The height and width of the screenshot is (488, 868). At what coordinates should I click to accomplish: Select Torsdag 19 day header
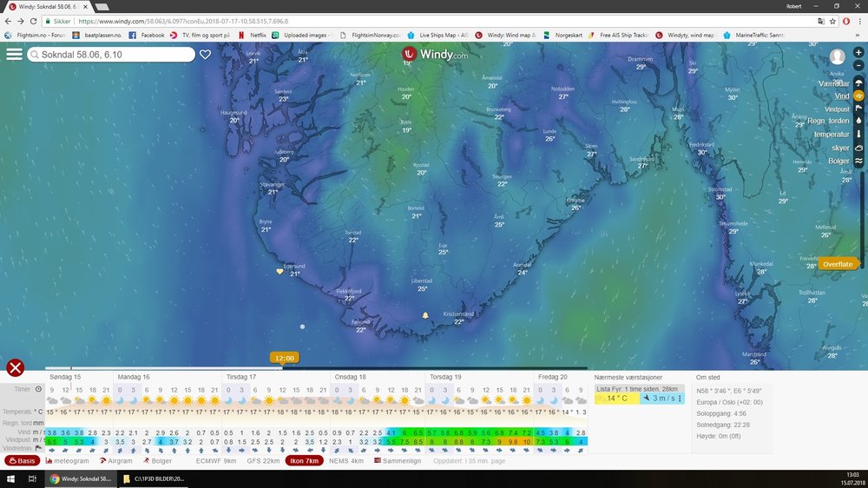pyautogui.click(x=445, y=377)
